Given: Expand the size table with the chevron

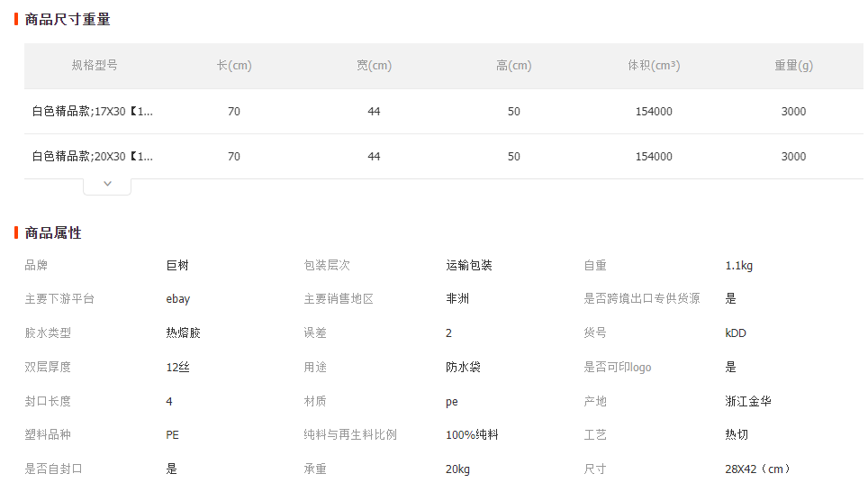Looking at the screenshot, I should 107,185.
